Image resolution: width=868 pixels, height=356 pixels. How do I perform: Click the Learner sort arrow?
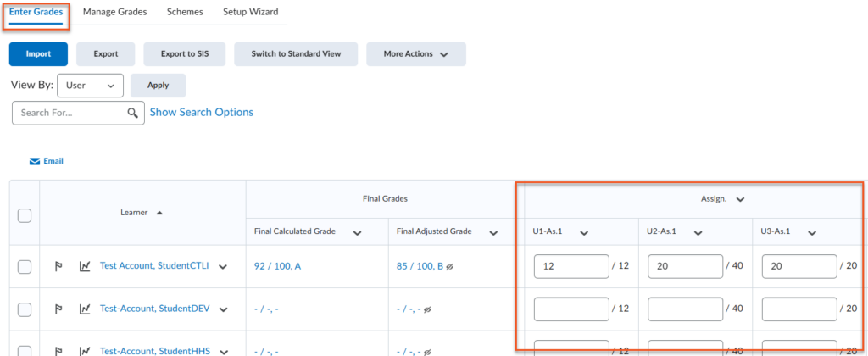click(159, 212)
